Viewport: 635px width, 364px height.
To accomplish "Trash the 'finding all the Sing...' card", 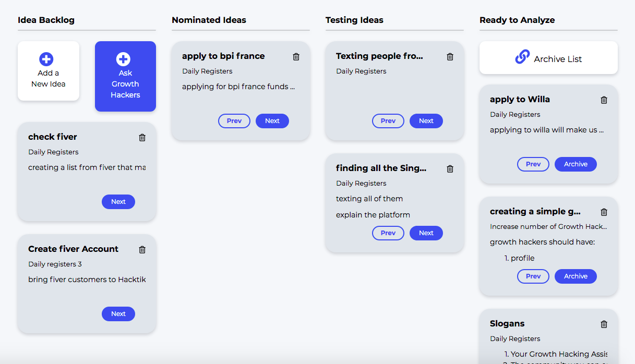I will point(450,169).
